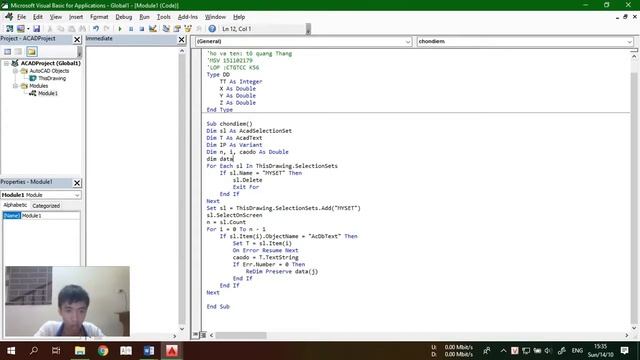Switch to Alphabetic properties tab
The image size is (640, 360).
coord(15,205)
